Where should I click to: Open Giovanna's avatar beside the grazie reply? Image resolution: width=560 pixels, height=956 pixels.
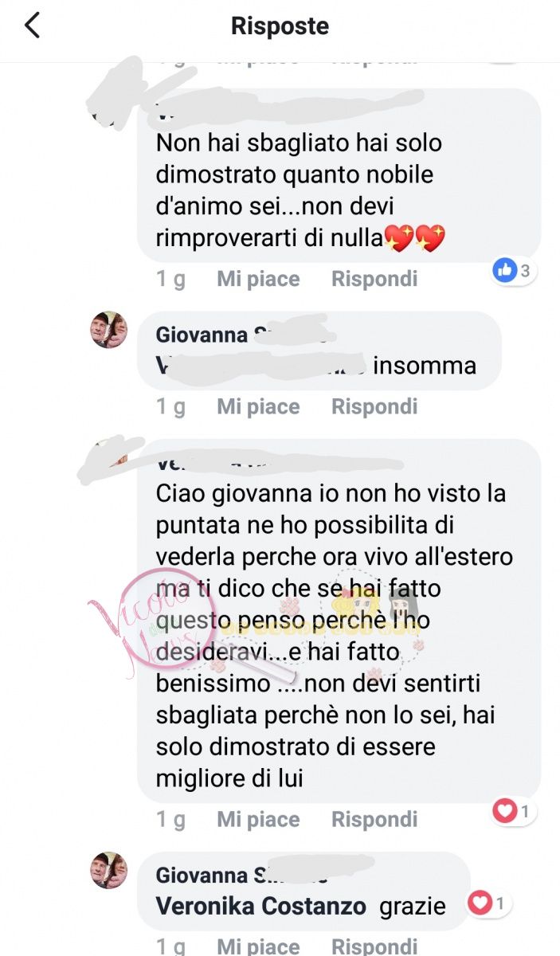pyautogui.click(x=109, y=871)
